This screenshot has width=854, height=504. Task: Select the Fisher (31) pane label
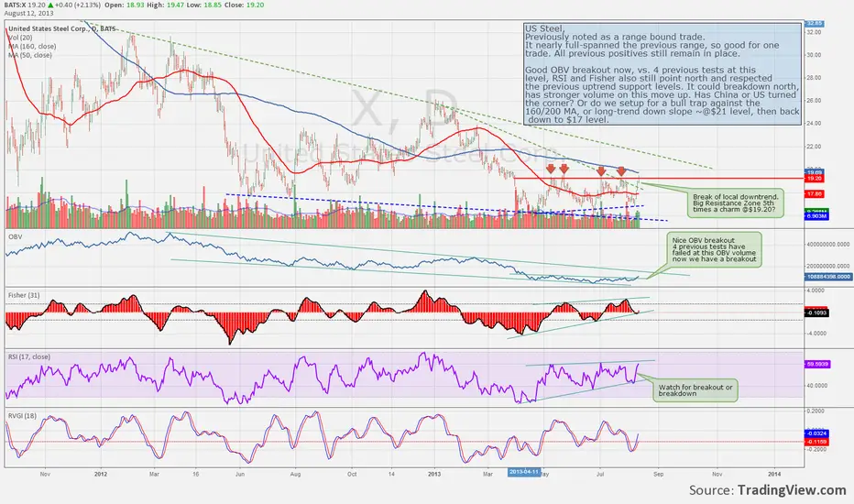coord(24,295)
